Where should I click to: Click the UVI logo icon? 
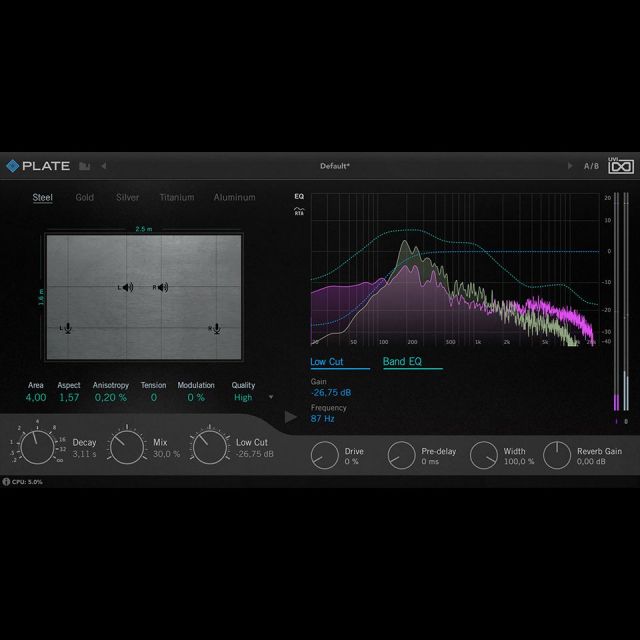[620, 166]
